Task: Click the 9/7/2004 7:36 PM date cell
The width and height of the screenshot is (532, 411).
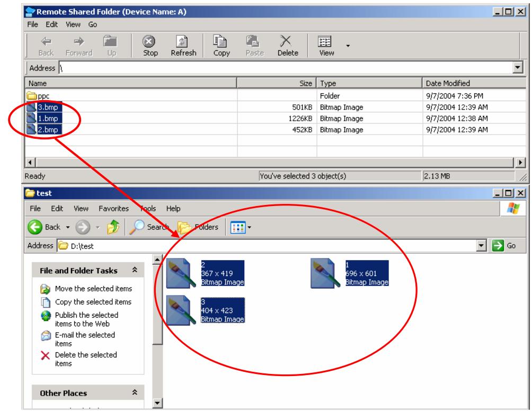Action: 454,96
